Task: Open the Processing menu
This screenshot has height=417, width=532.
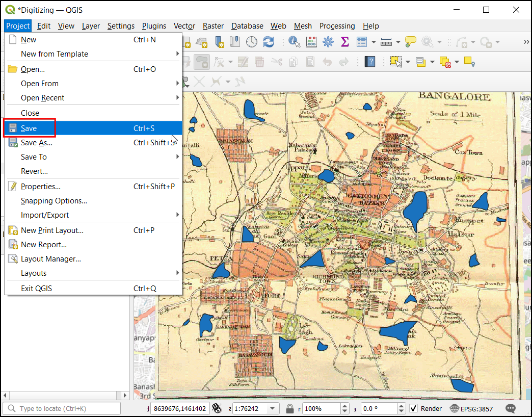Action: tap(337, 26)
